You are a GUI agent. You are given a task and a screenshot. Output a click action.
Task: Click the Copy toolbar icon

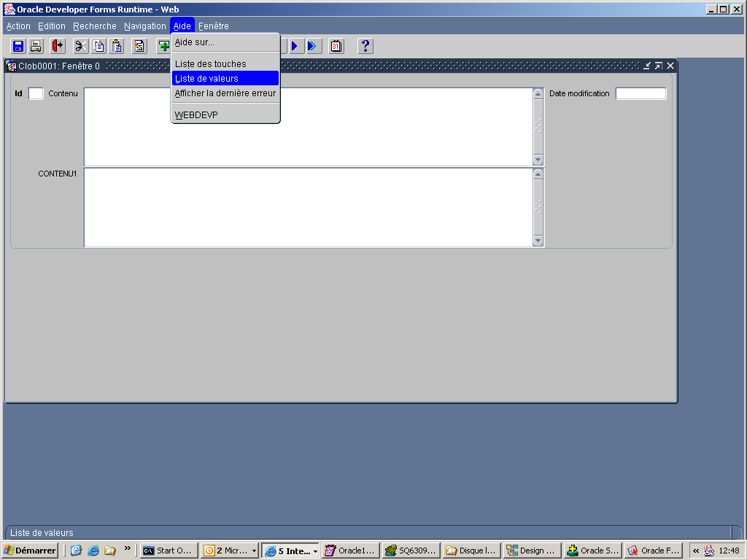pos(98,46)
